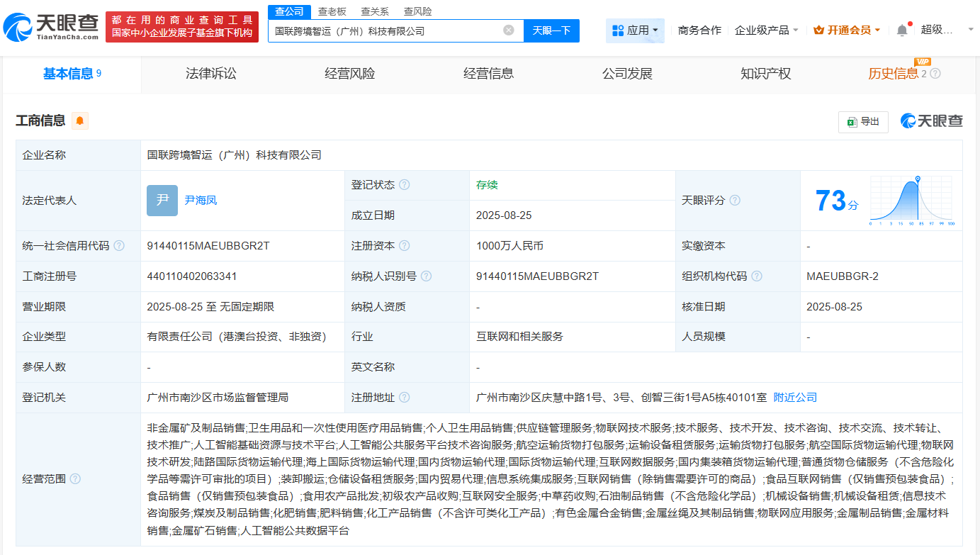The image size is (980, 555).
Task: Click the 天眼查 watermark logo near 导出 button
Action: tap(931, 121)
